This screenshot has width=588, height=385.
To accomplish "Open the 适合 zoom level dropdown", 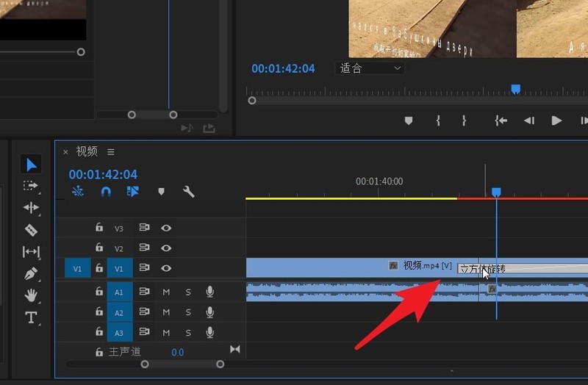I will click(370, 68).
